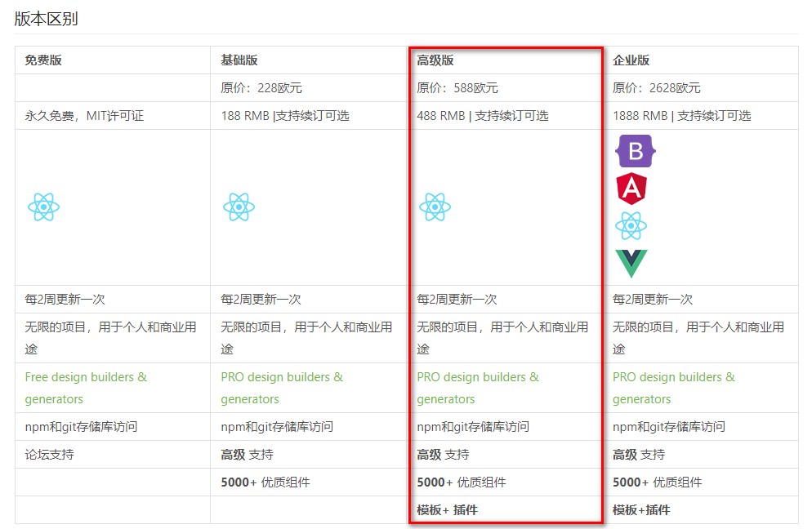Click 5000+ 优质组件 in 基础版 column

point(265,482)
